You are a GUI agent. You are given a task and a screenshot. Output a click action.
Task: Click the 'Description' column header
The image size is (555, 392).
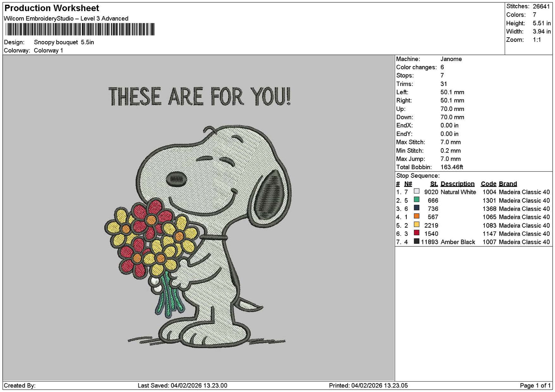pos(457,184)
